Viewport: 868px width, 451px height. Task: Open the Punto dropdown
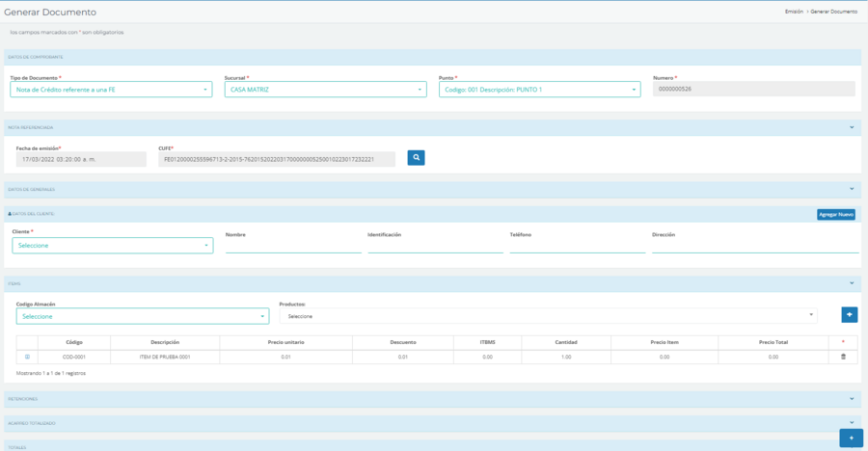tap(540, 90)
